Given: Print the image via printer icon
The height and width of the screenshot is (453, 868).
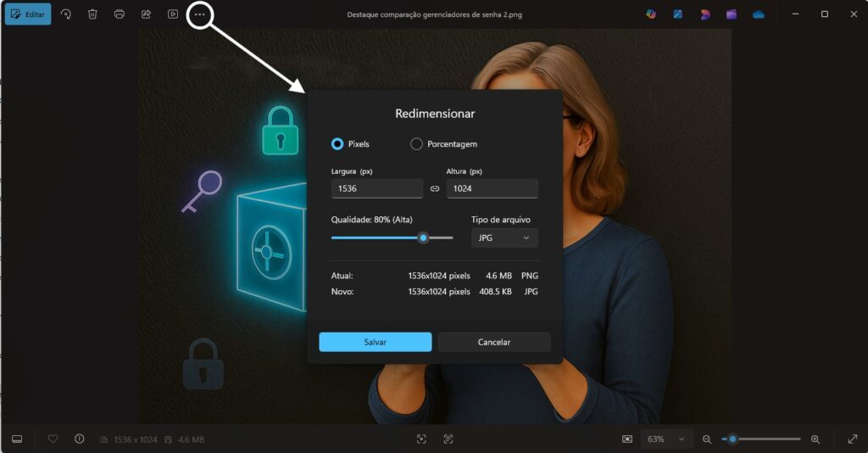Looking at the screenshot, I should pos(119,14).
